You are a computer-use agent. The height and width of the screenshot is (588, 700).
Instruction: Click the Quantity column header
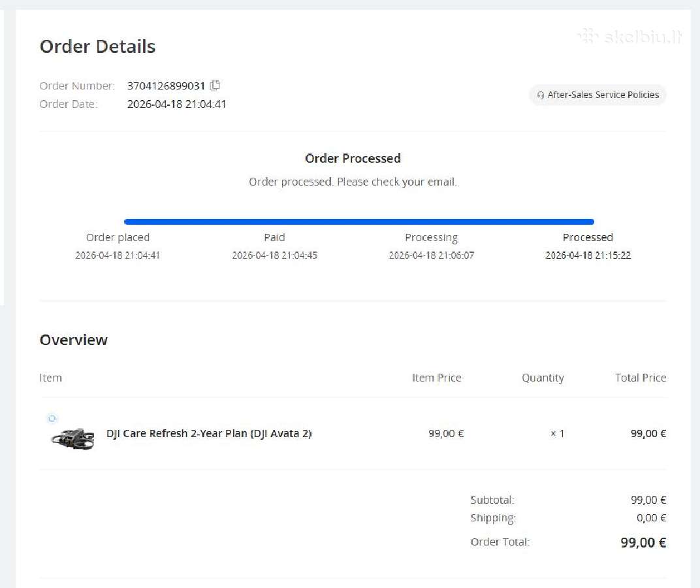[x=543, y=378]
